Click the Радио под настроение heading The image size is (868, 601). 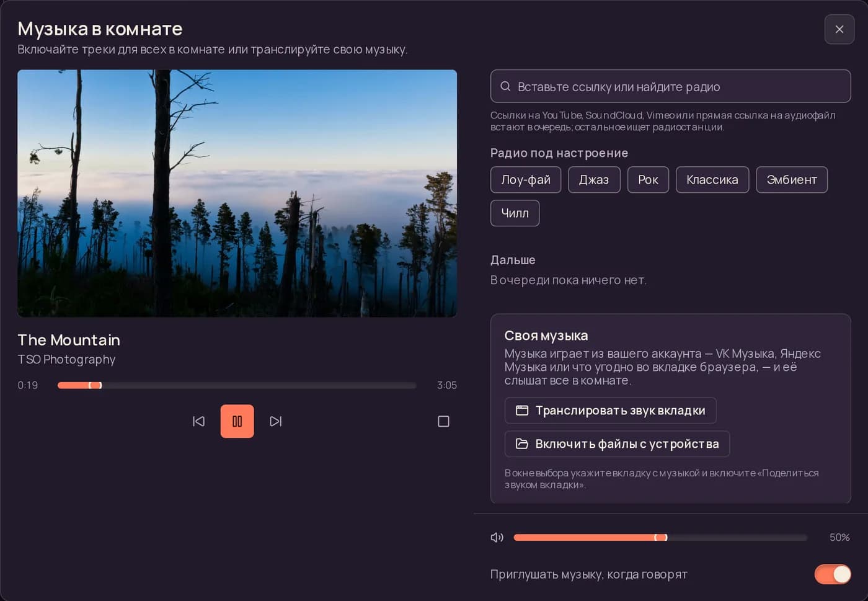pos(559,153)
